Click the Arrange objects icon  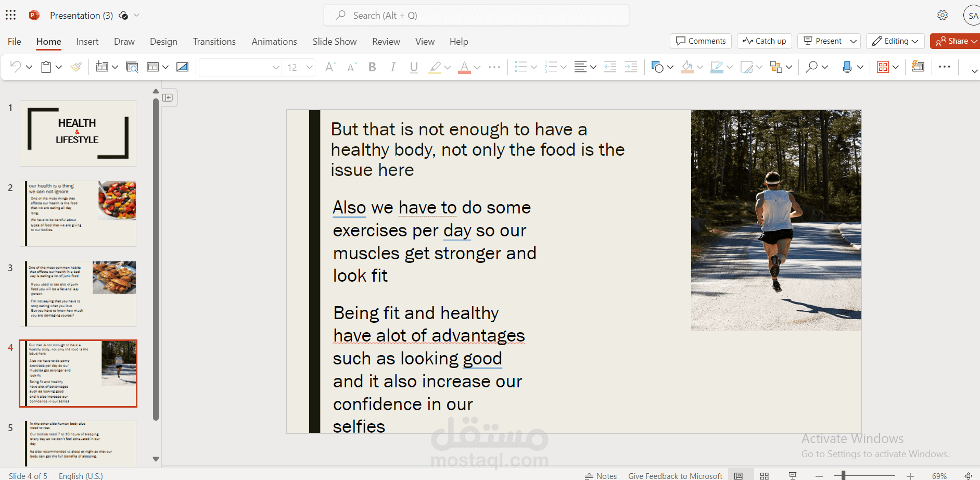coord(776,67)
